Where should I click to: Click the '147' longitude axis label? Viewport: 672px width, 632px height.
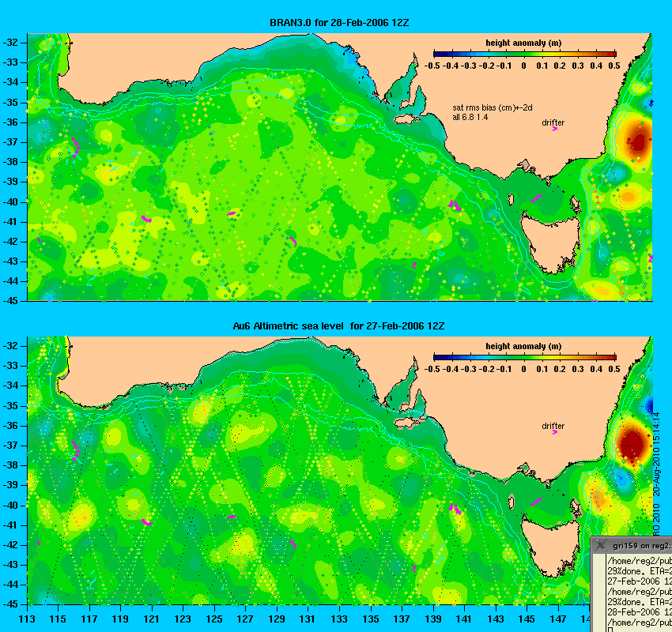click(558, 619)
